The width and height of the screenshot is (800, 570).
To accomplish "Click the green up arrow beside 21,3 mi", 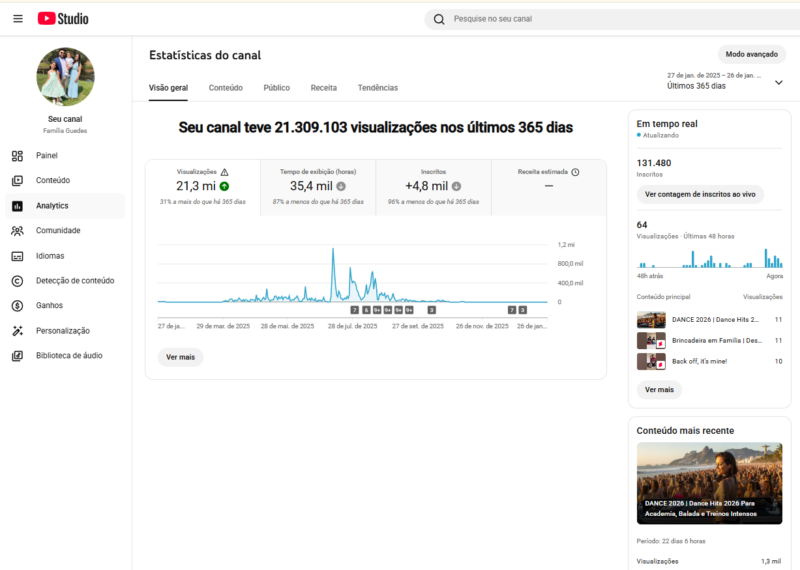I will pos(224,186).
